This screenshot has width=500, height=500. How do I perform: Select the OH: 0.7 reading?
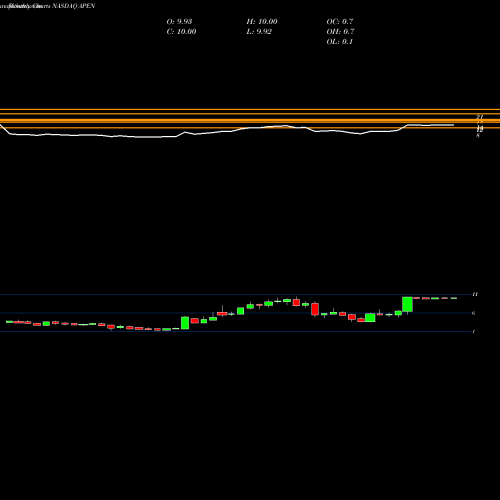click(x=340, y=32)
